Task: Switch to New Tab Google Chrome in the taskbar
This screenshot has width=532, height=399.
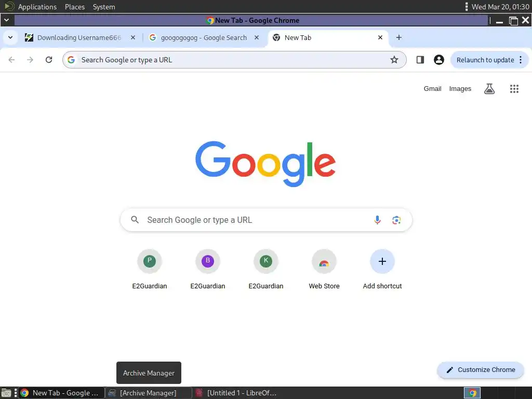Action: point(61,393)
